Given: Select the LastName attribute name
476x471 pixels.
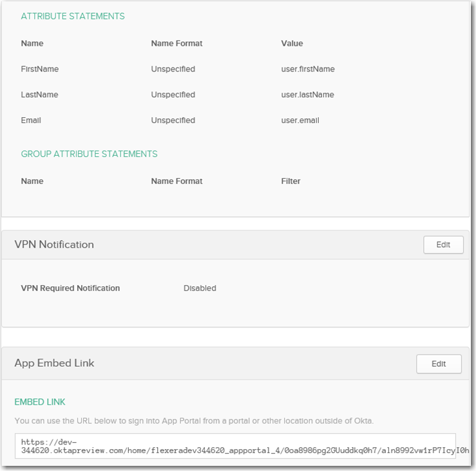Looking at the screenshot, I should (x=39, y=95).
